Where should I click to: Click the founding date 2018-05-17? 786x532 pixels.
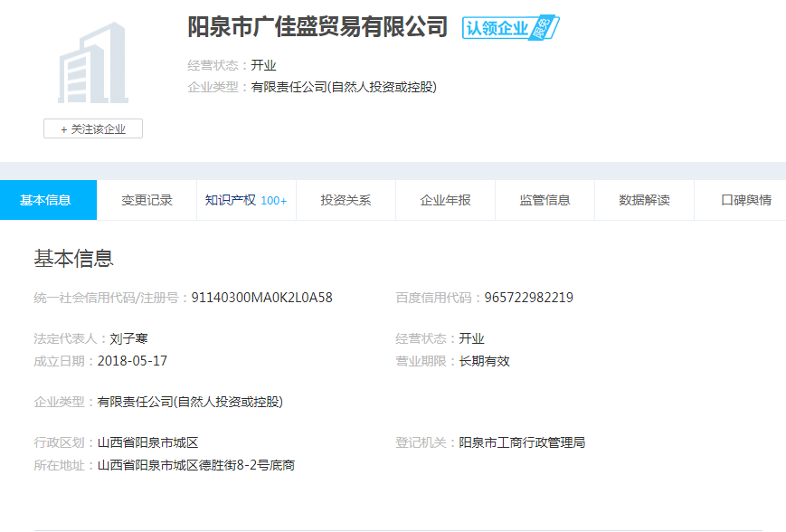(132, 361)
